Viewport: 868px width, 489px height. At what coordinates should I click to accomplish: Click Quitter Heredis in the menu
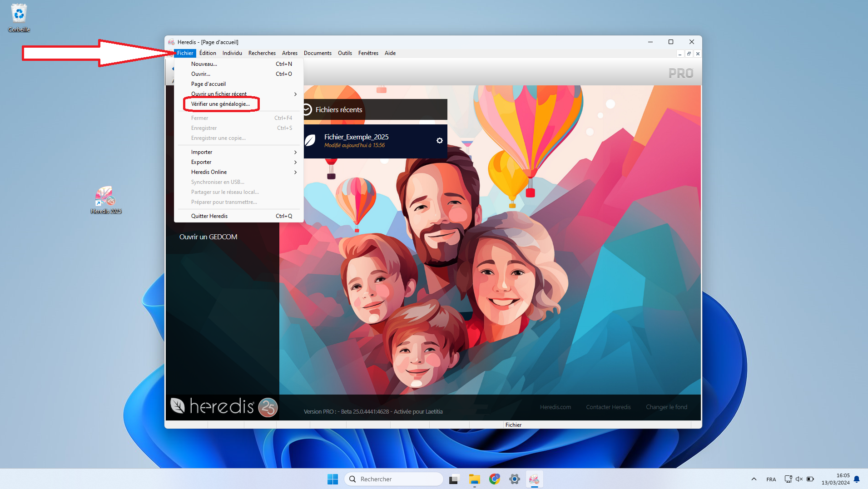click(209, 216)
